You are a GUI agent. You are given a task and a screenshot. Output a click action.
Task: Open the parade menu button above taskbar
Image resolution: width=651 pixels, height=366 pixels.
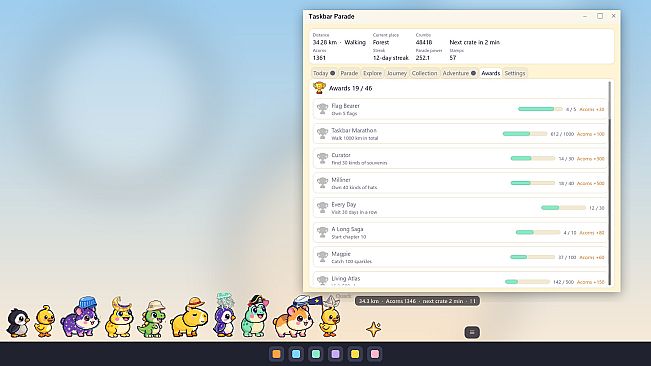pos(472,332)
